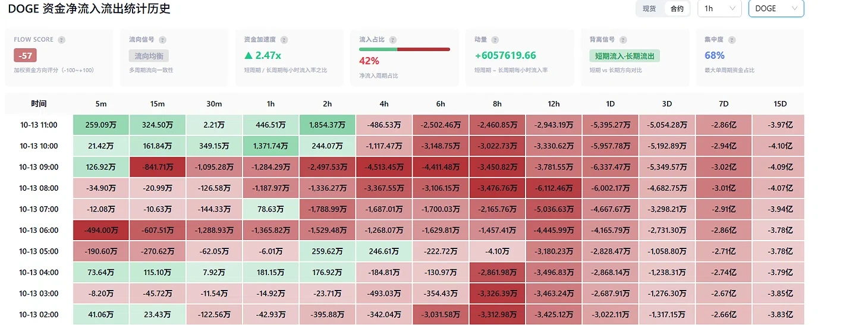Click the 246.61万 cell
The height and width of the screenshot is (325, 868).
pyautogui.click(x=384, y=251)
